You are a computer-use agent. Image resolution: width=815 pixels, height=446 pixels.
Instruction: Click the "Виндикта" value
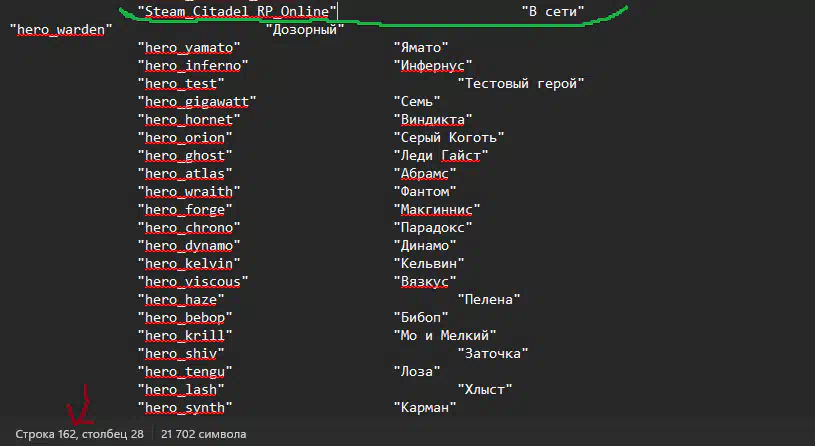(433, 120)
